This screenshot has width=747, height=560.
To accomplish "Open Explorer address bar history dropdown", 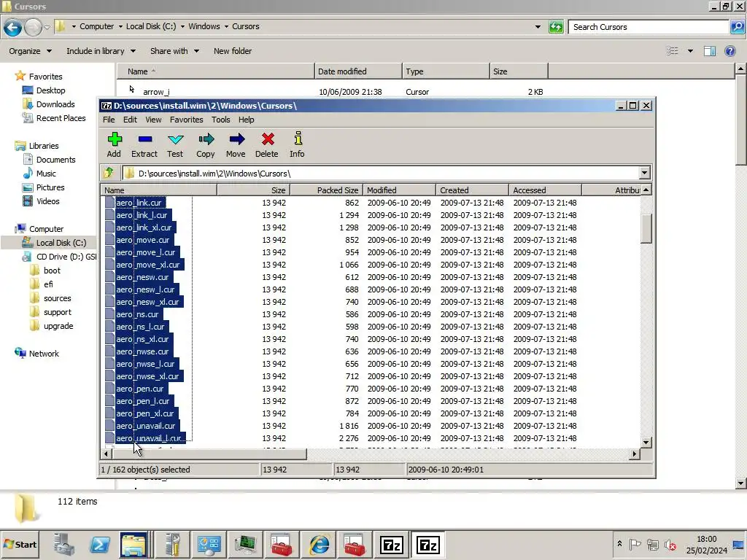I will 538,27.
